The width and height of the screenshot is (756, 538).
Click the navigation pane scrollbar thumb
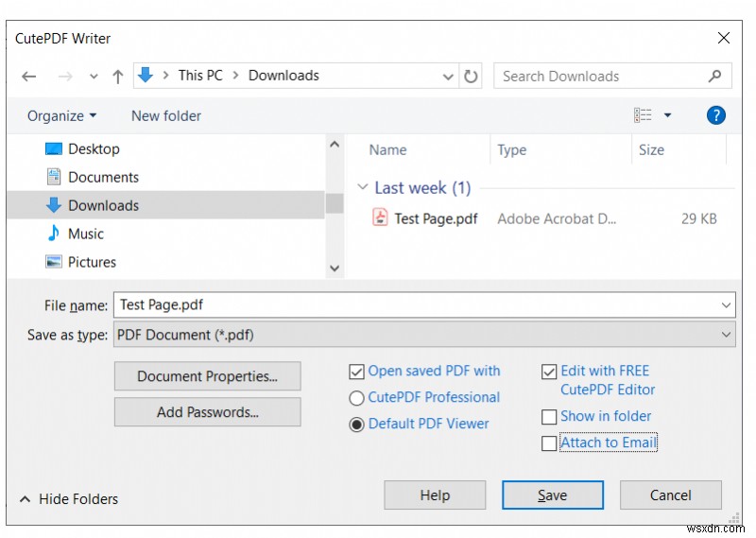pos(335,203)
